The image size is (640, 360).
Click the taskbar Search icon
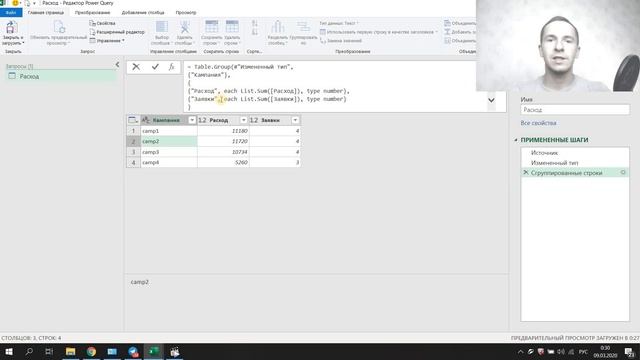29,351
